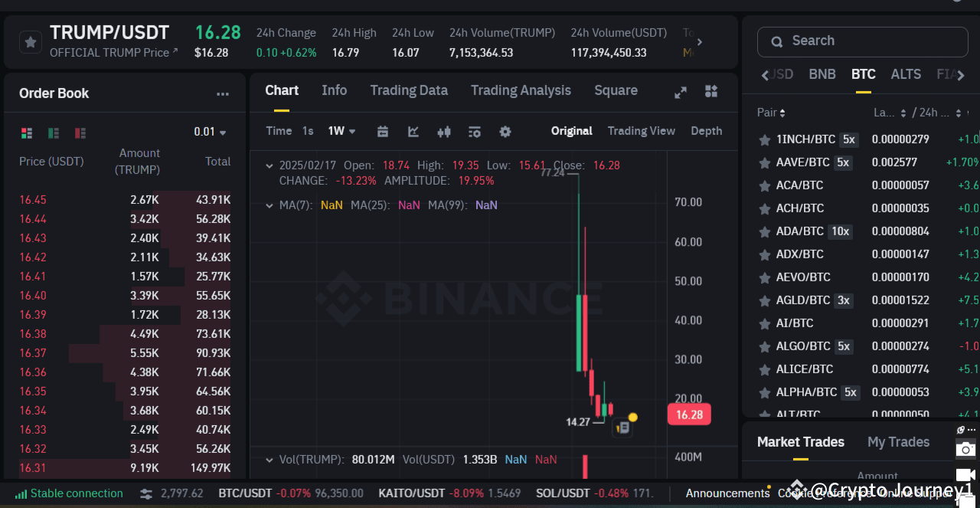Favorite the ADA/BTC pair

[764, 231]
